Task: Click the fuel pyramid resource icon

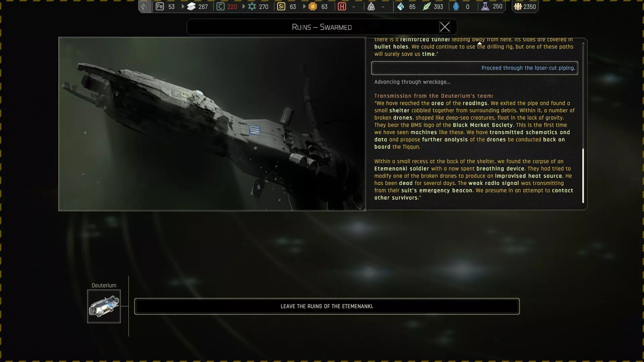Action: pyautogui.click(x=371, y=6)
